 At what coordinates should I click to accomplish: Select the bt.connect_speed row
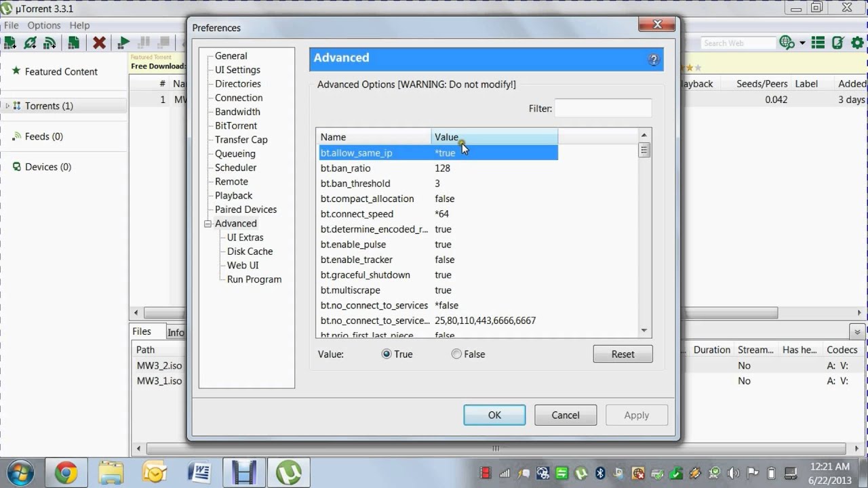click(x=438, y=213)
